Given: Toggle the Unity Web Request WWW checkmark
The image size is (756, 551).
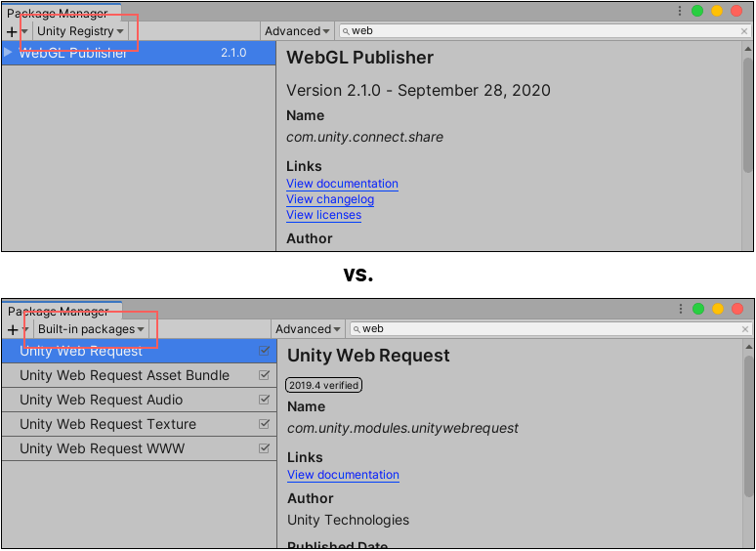Looking at the screenshot, I should point(264,448).
